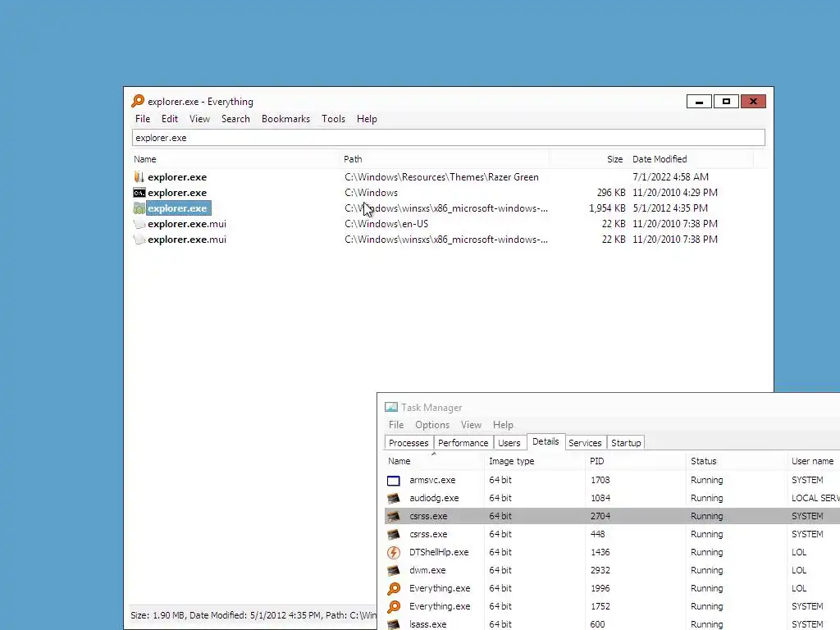Maximize the Everything window
Screen dimensions: 840x630
click(726, 101)
